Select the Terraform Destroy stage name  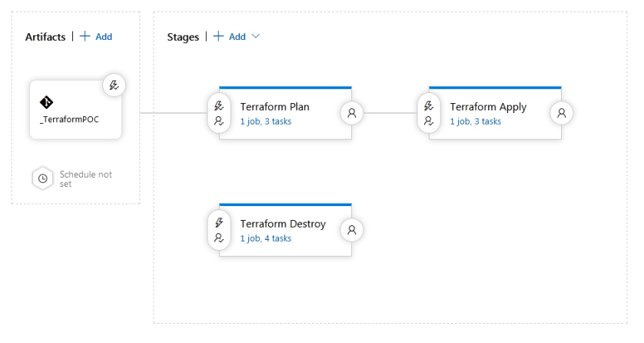click(x=283, y=224)
